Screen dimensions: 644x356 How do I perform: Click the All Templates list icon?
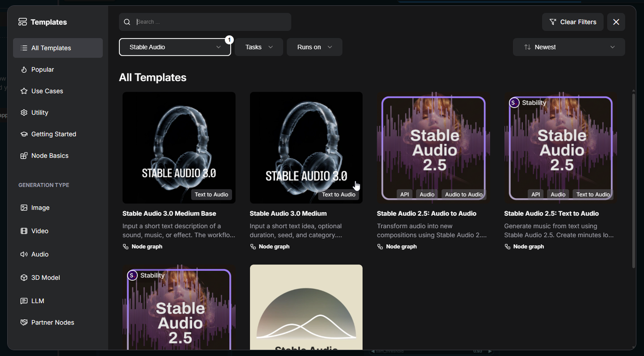click(x=24, y=48)
